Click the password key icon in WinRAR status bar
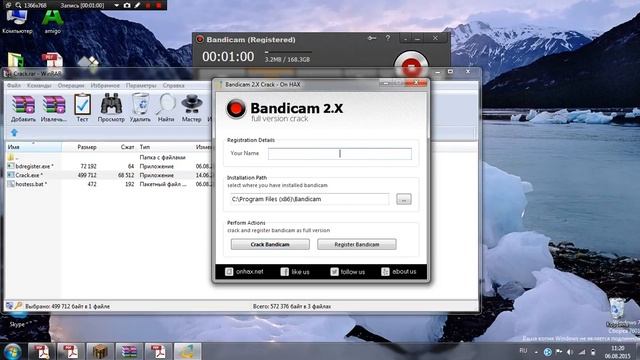Viewport: 640px width, 360px height. (x=18, y=306)
